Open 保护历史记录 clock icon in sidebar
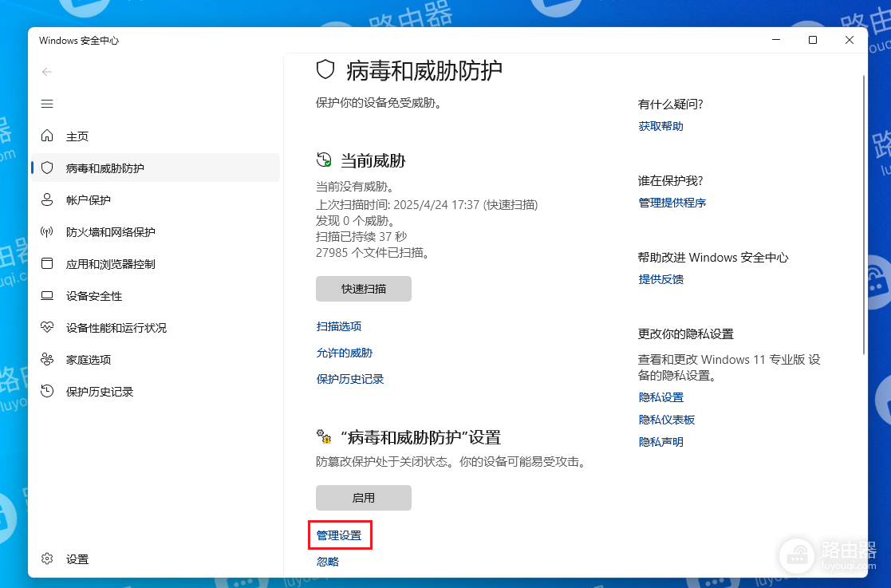The height and width of the screenshot is (588, 891). click(x=47, y=392)
